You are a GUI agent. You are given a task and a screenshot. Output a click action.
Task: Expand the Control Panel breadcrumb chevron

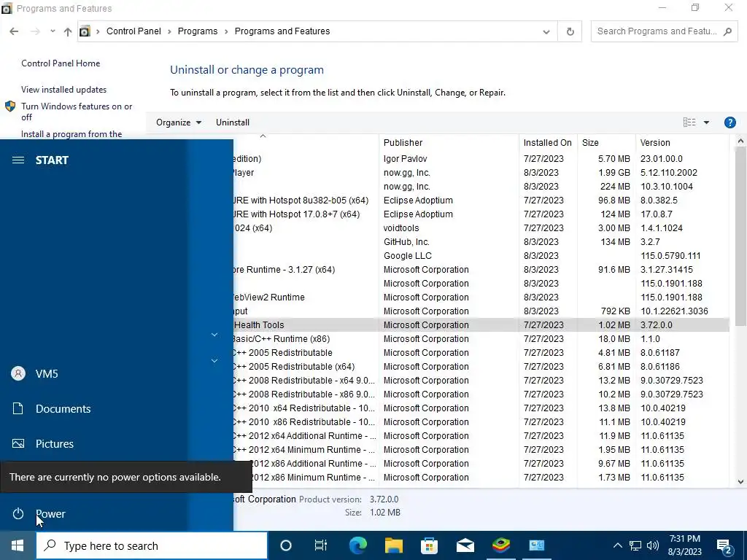tap(169, 31)
